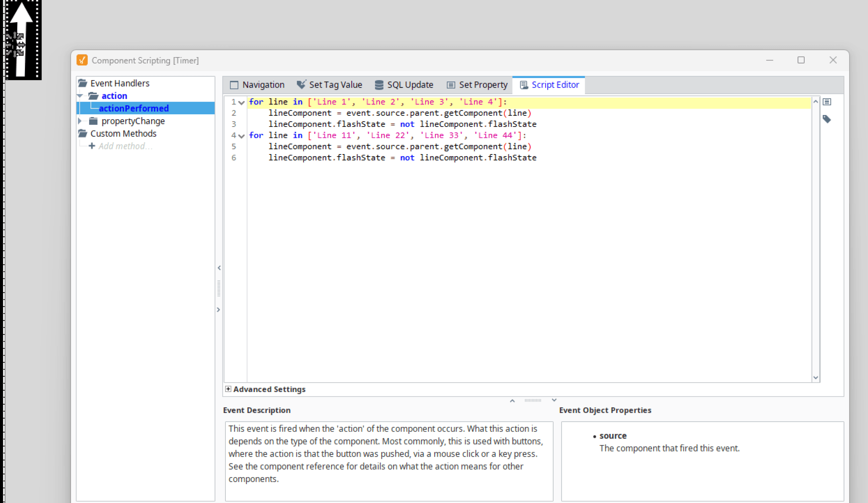Viewport: 868px width, 503px height.
Task: Expand the propertyChange tree node
Action: pyautogui.click(x=80, y=121)
